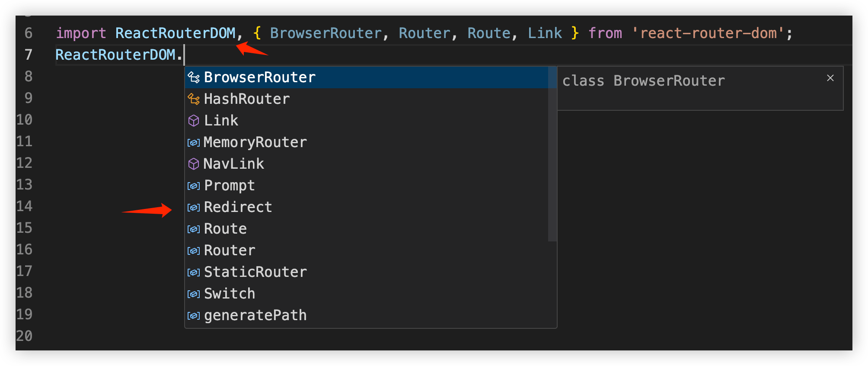
Task: Click the 'react-router-dom' string literal
Action: tap(709, 32)
